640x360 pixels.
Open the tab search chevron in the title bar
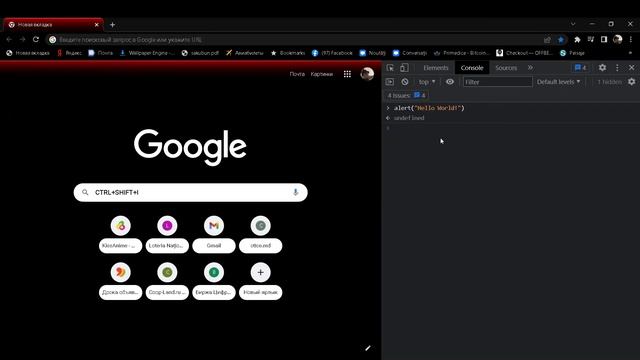573,24
